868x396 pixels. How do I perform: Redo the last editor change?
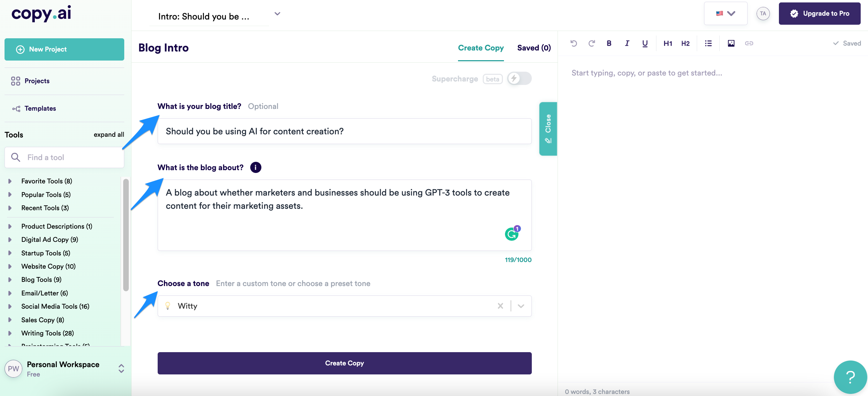click(x=591, y=43)
